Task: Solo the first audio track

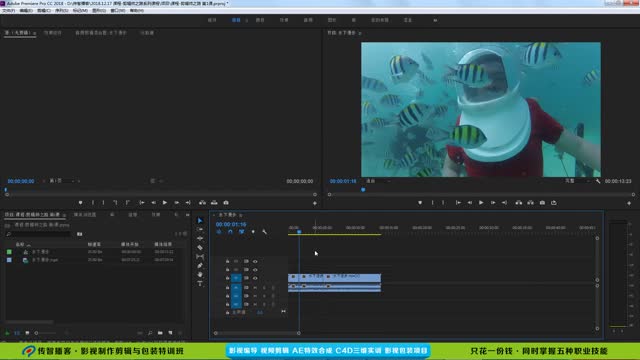Action: [x=264, y=288]
